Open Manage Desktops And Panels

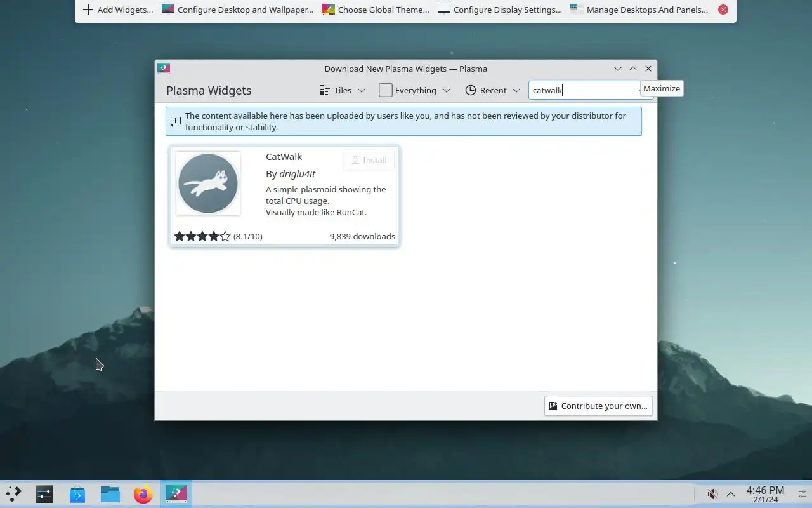pos(639,10)
